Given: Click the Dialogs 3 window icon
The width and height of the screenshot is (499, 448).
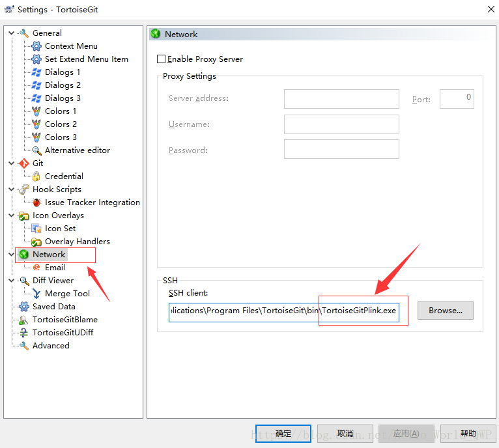Looking at the screenshot, I should click(x=36, y=98).
